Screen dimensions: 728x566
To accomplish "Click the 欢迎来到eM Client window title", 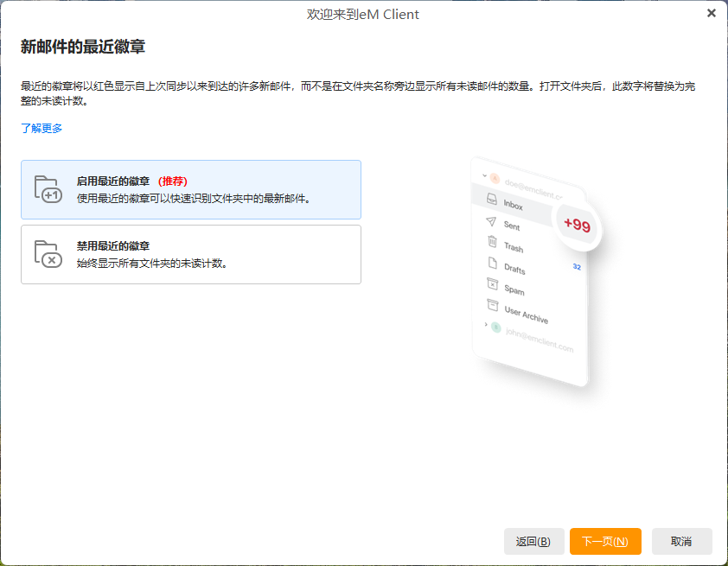I will 362,15.
